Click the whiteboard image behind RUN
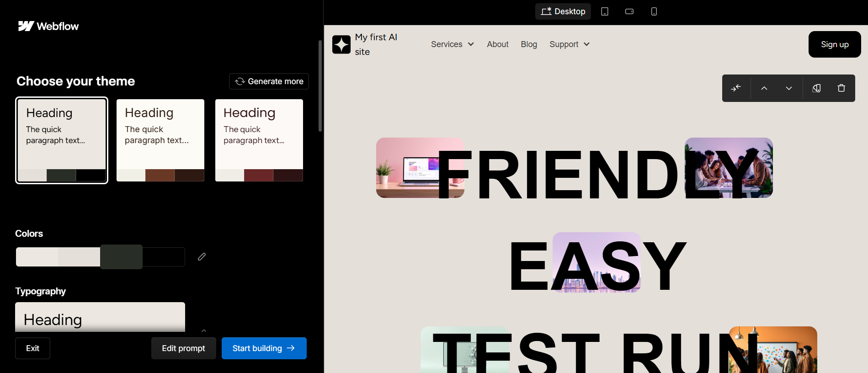 [x=773, y=350]
